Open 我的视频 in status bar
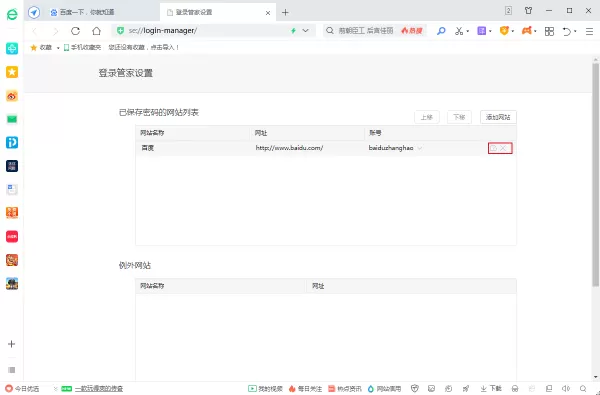Viewport: 600px width, 395px height. click(265, 389)
